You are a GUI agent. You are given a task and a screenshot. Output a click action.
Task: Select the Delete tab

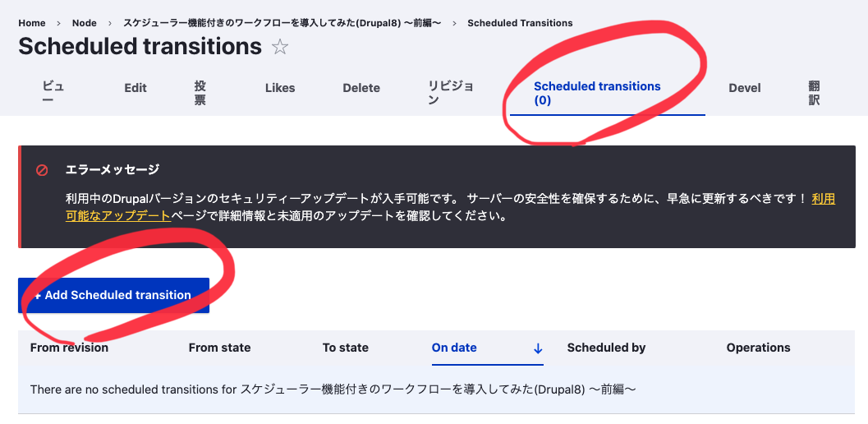coord(361,88)
